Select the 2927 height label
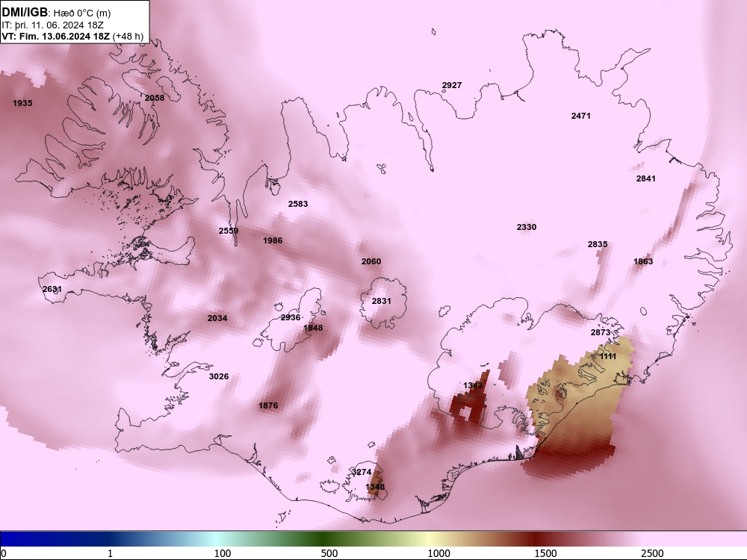747x560 pixels. (452, 85)
